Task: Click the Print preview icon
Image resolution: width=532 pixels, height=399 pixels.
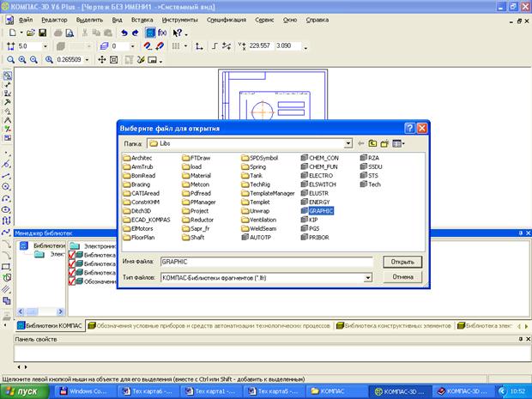Action: (70, 33)
